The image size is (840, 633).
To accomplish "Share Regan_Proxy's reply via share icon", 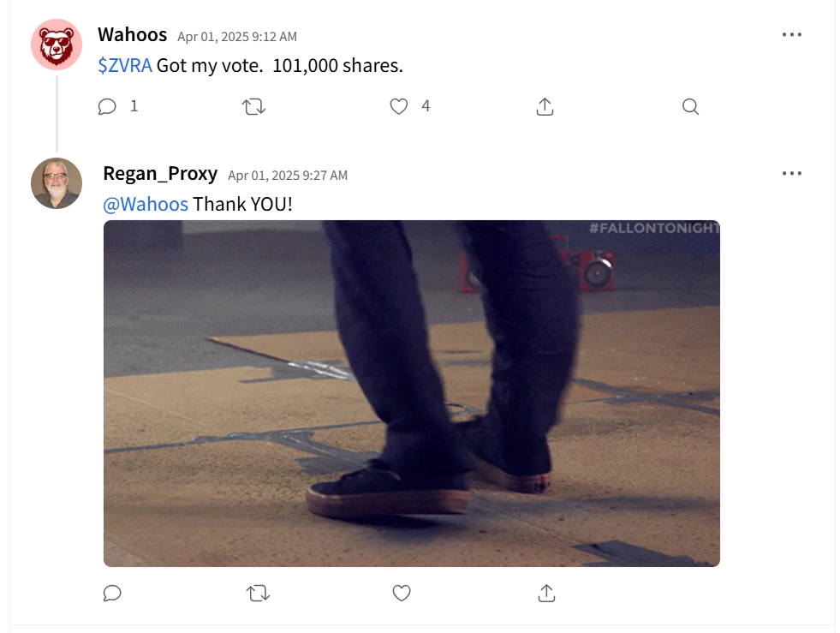I will pos(547,593).
